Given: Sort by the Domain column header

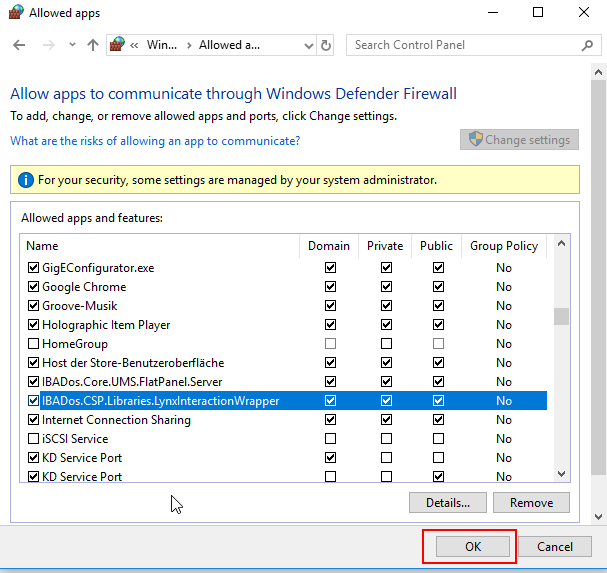Looking at the screenshot, I should coord(329,246).
